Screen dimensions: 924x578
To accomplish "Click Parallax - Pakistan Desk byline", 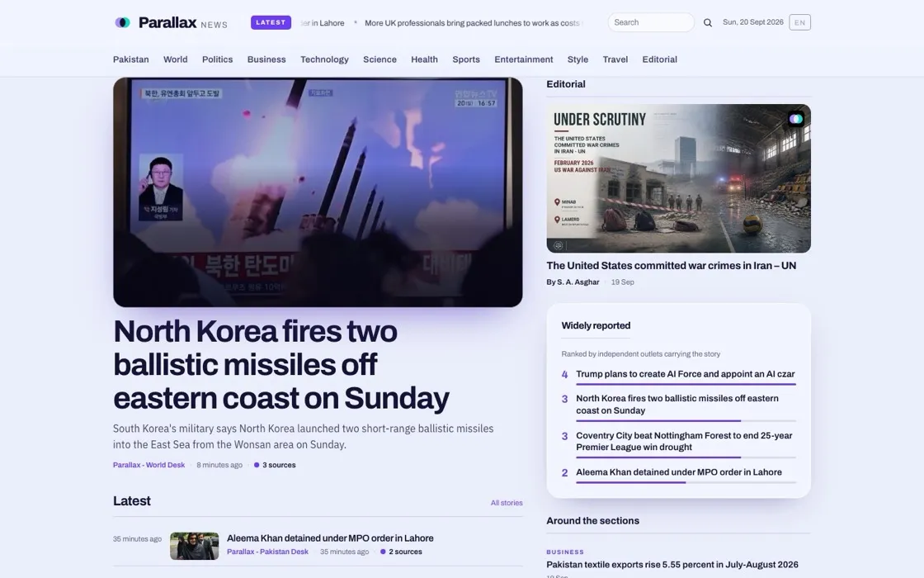I will coord(267,552).
